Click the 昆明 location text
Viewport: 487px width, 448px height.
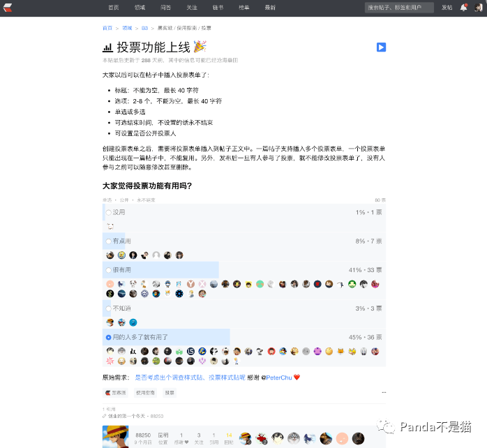(x=163, y=435)
